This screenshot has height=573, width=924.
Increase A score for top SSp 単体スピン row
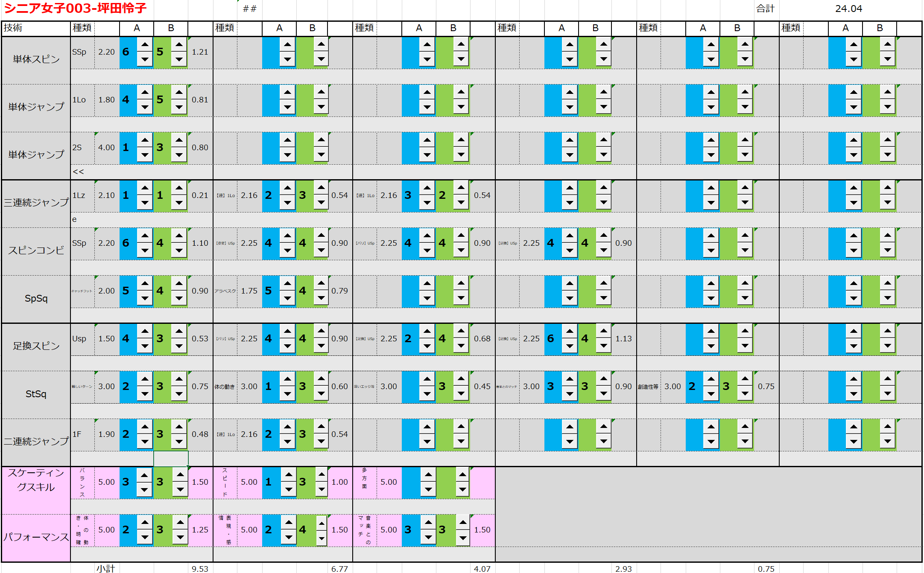coord(145,44)
